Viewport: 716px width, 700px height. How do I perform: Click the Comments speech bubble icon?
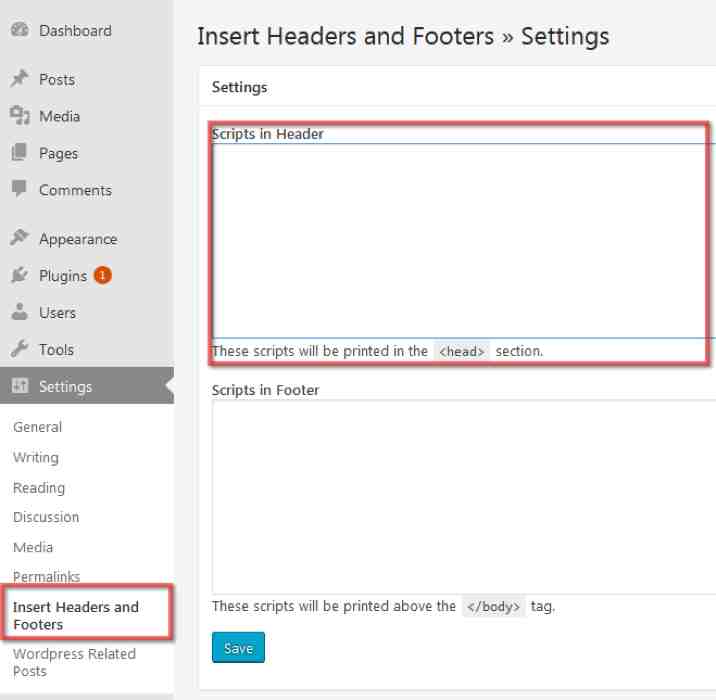tap(19, 189)
